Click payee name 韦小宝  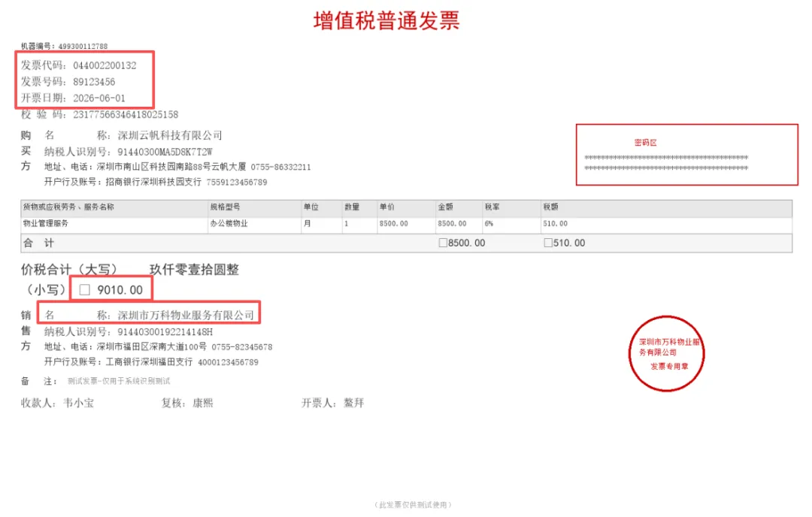pyautogui.click(x=79, y=403)
